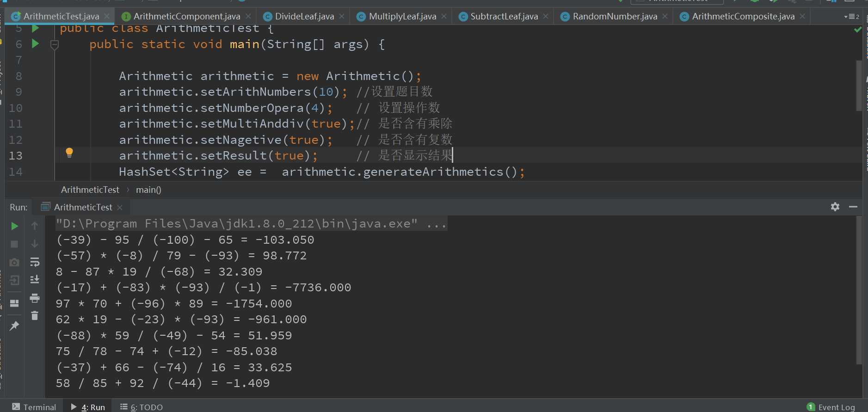This screenshot has width=868, height=412.
Task: Click the run gutter arrow on line 5
Action: click(x=35, y=29)
